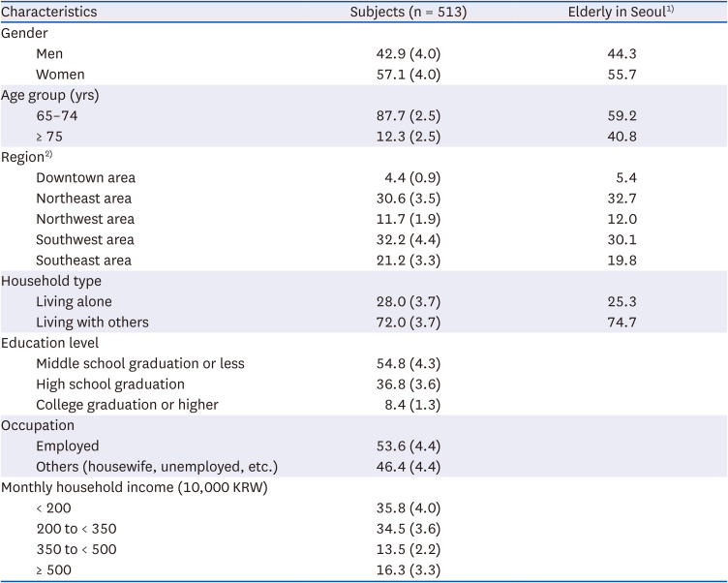The image size is (728, 583).
Task: Select the Living alone row label
Action: (x=75, y=301)
